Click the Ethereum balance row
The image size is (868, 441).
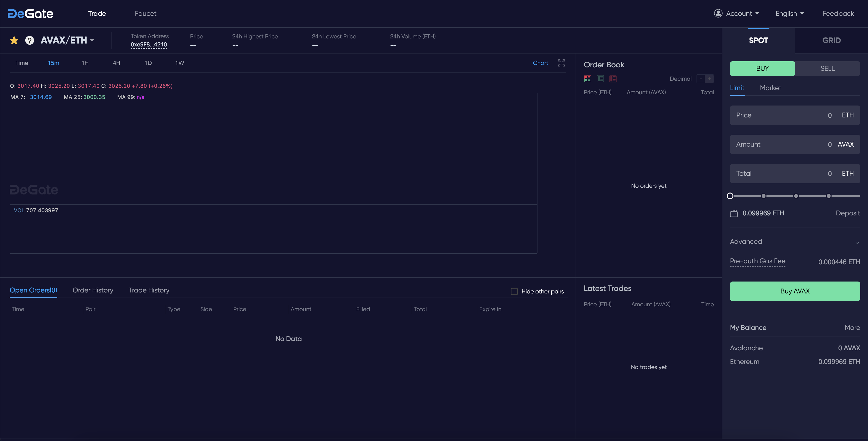pos(795,362)
